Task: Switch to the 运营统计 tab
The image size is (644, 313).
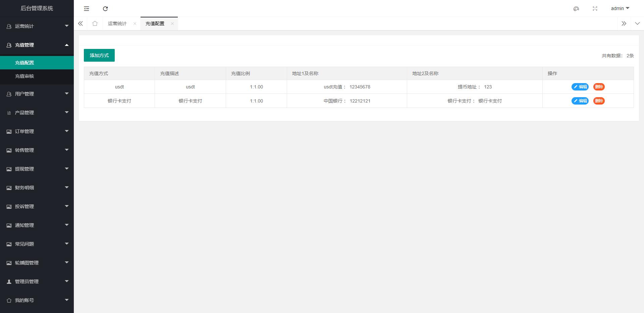Action: coord(117,23)
